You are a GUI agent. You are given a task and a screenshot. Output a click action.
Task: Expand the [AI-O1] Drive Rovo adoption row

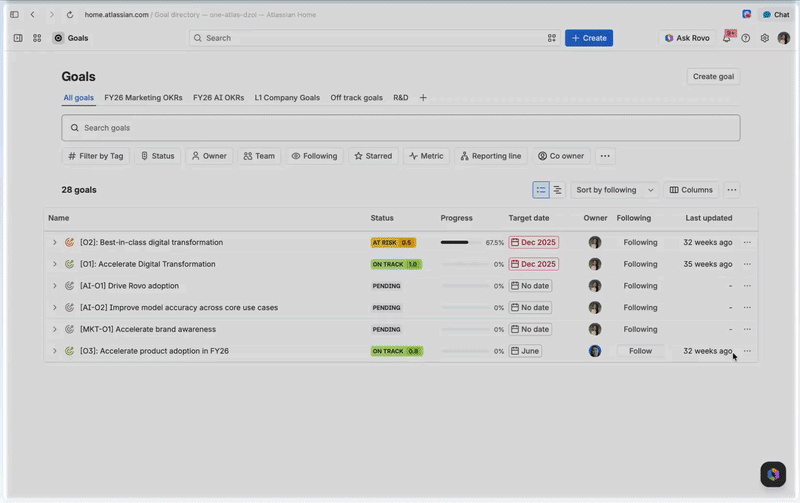[x=55, y=286]
